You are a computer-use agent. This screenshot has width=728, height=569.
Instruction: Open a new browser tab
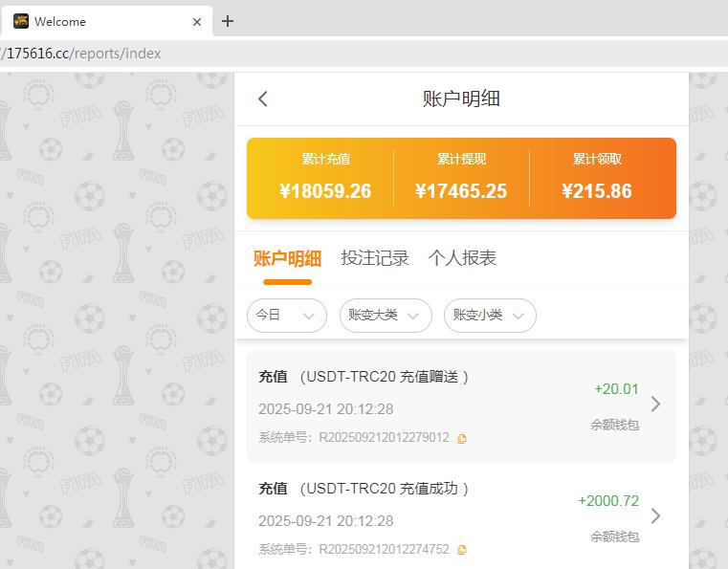click(228, 21)
